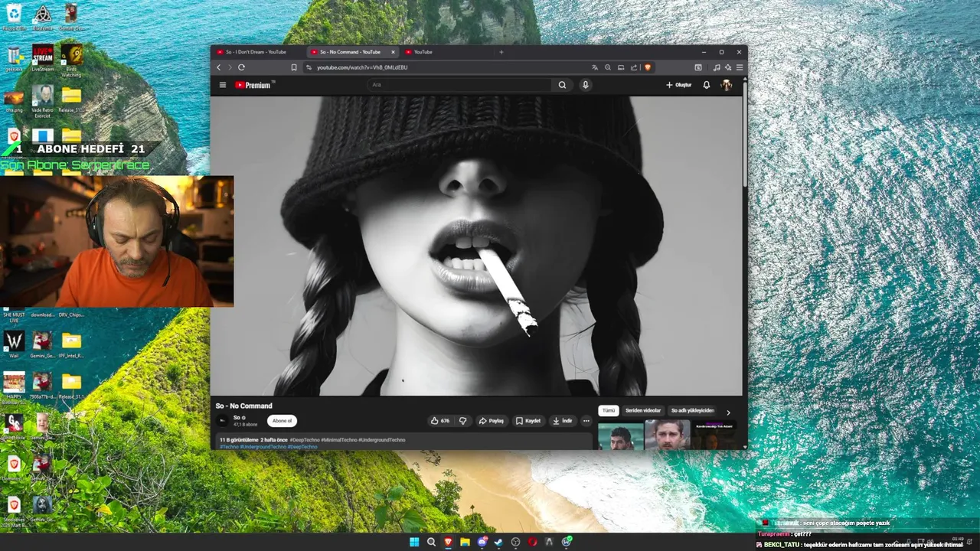
Task: Click the voice search microphone
Action: click(586, 85)
